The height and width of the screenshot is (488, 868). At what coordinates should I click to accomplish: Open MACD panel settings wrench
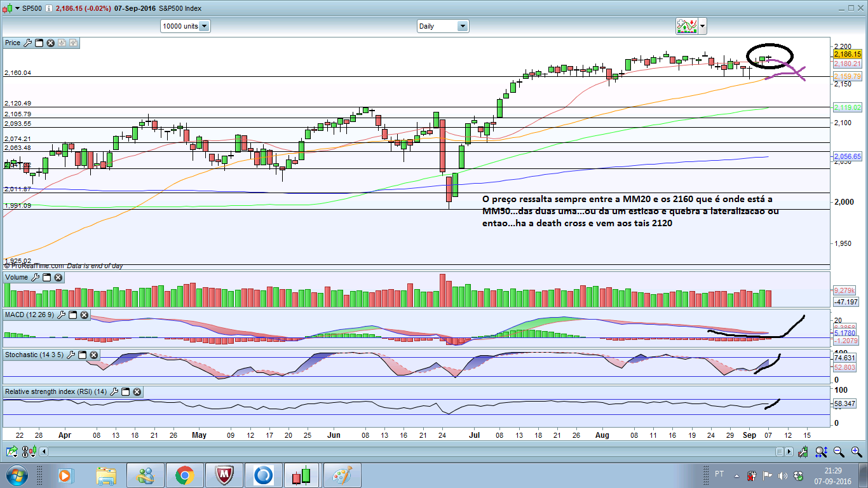pos(61,315)
